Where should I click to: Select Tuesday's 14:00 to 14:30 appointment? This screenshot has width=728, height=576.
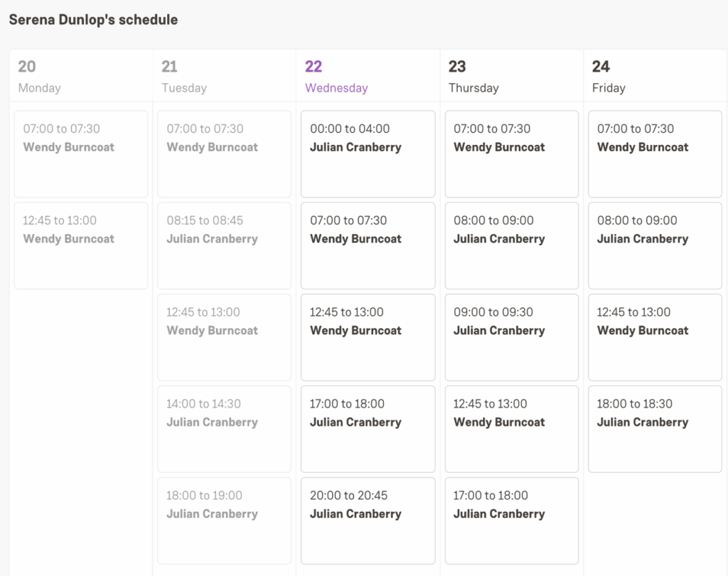[225, 429]
